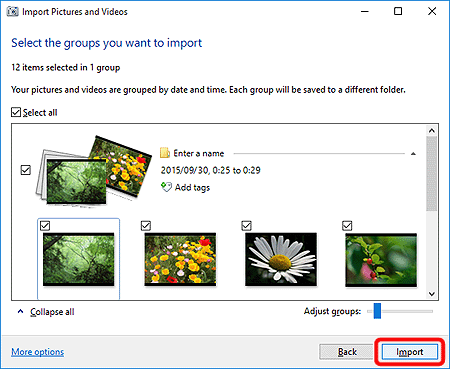Click the Enter a name field
The height and width of the screenshot is (369, 450).
(199, 153)
